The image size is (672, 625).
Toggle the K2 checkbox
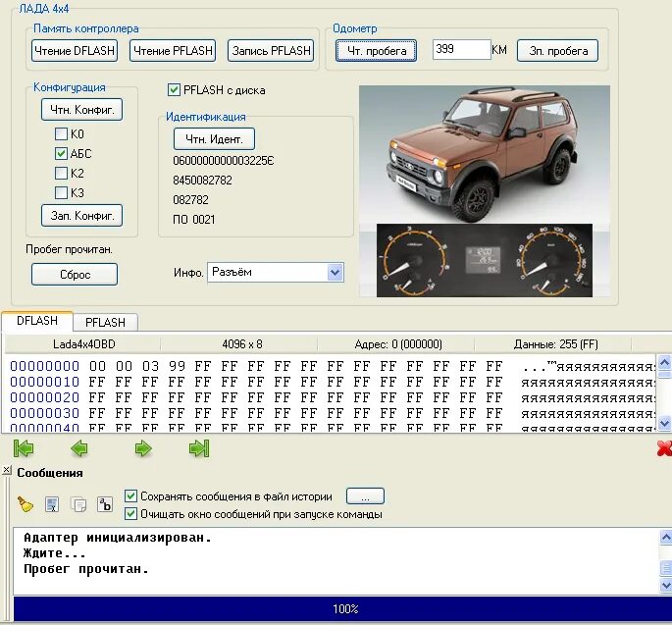(x=61, y=174)
